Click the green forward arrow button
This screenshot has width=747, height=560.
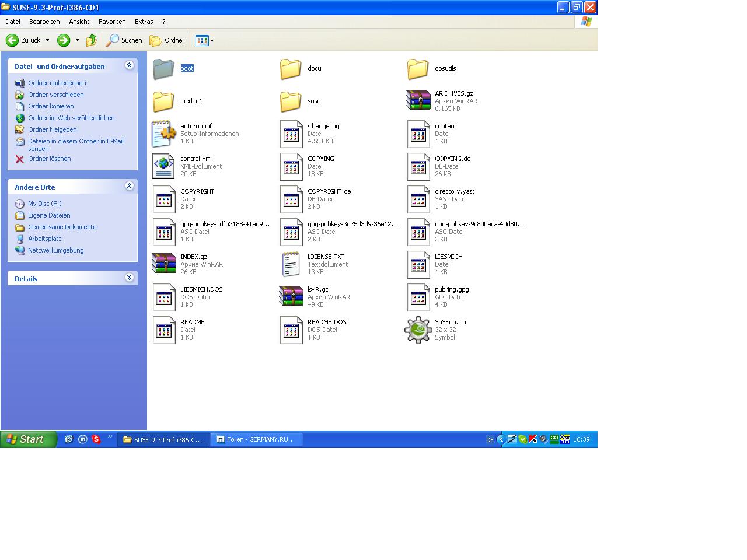(64, 40)
